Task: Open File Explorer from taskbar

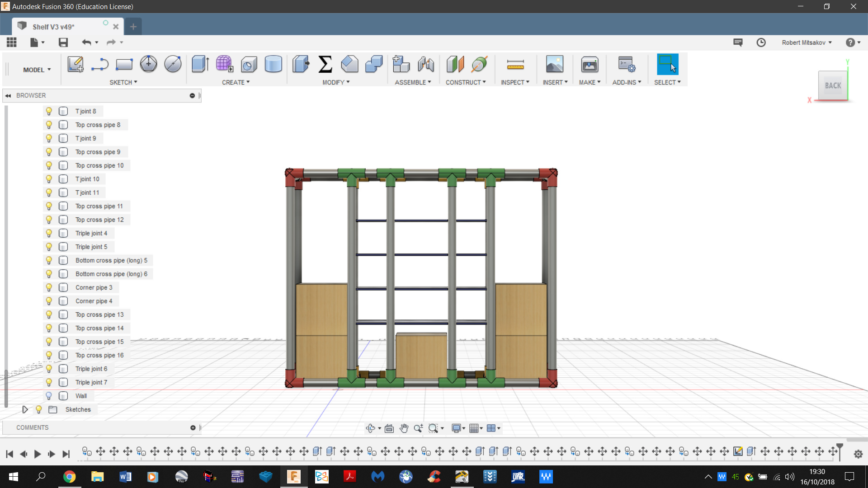Action: click(x=97, y=477)
